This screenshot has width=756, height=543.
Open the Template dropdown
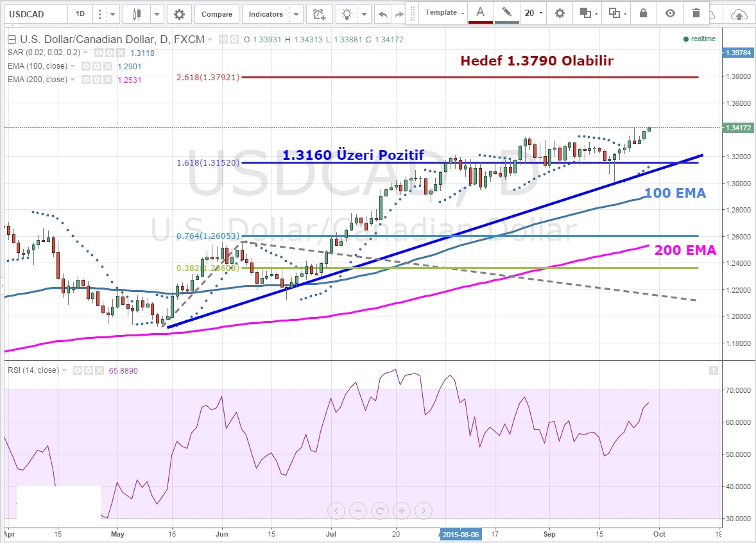[444, 13]
